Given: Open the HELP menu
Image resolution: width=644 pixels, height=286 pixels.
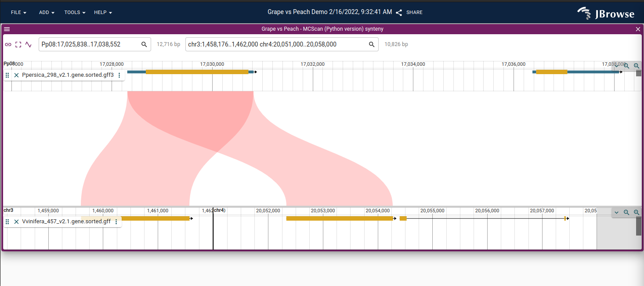Looking at the screenshot, I should pos(102,12).
